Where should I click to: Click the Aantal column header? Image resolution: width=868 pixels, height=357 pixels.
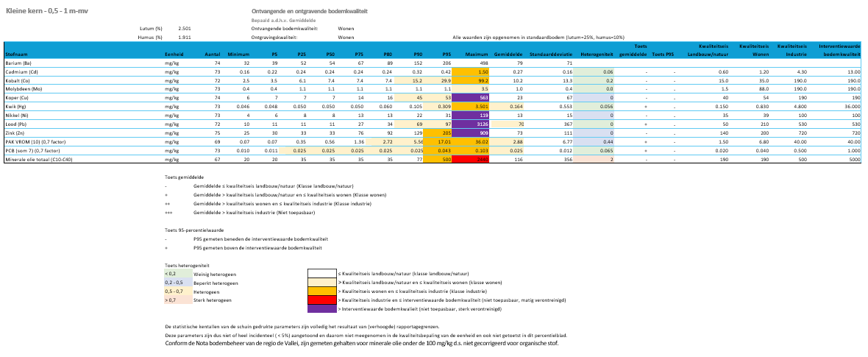(x=212, y=54)
